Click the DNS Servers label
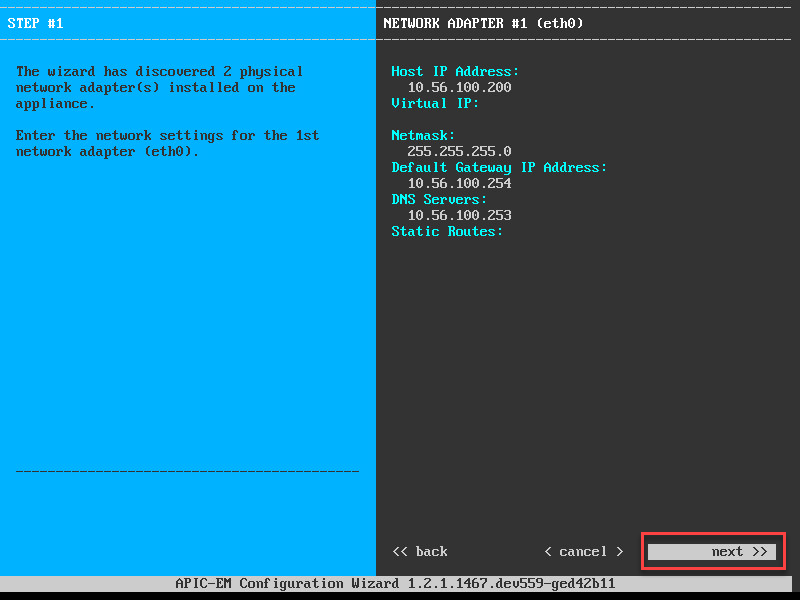The height and width of the screenshot is (600, 800). click(439, 199)
